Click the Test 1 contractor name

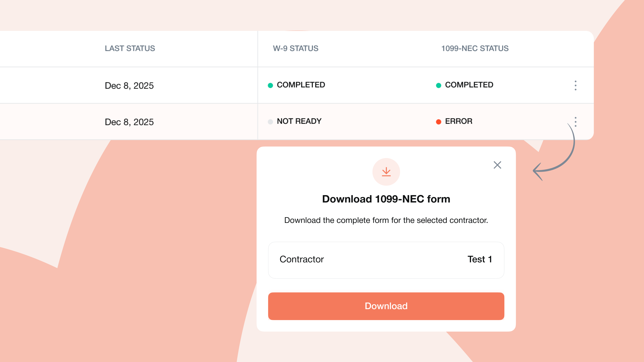coord(479,259)
